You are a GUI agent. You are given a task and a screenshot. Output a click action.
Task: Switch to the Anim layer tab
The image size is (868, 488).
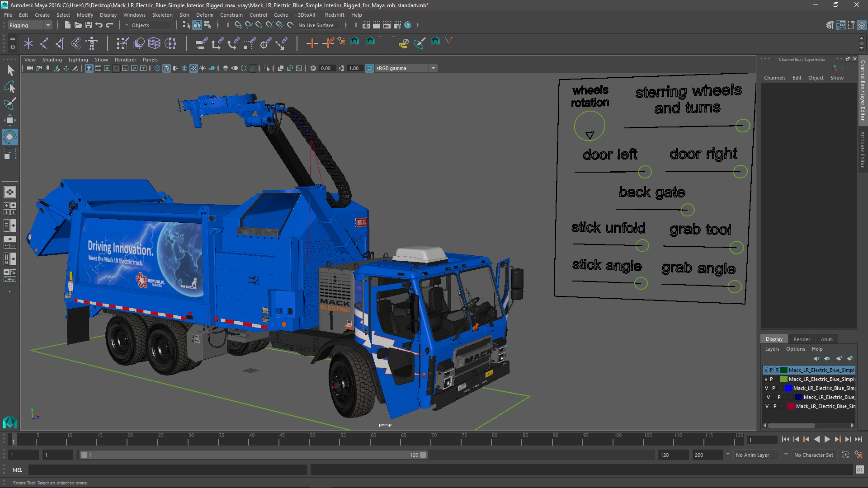click(x=826, y=339)
